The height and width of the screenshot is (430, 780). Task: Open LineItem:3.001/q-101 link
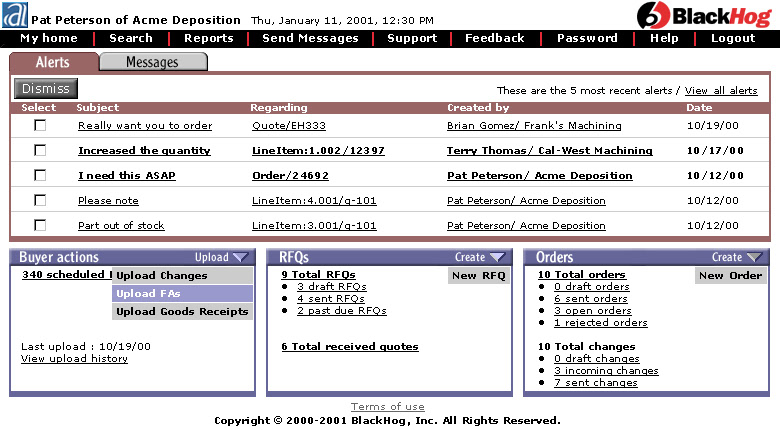tap(314, 225)
